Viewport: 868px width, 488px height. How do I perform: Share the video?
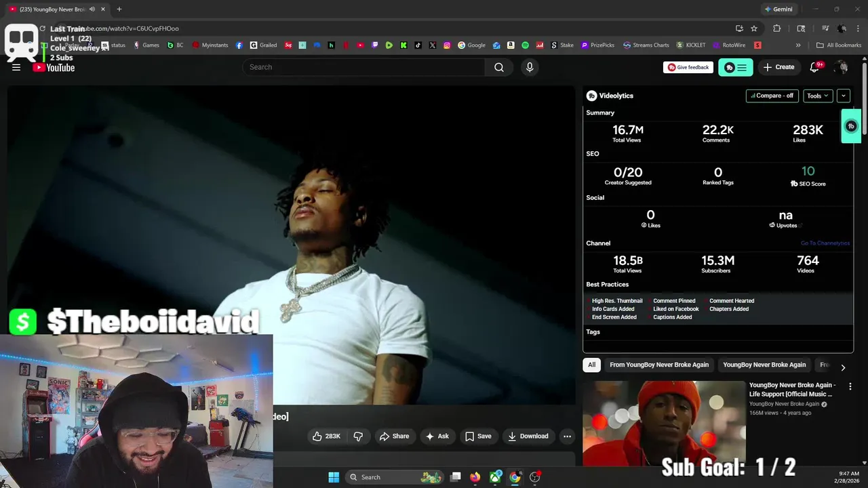pos(394,436)
